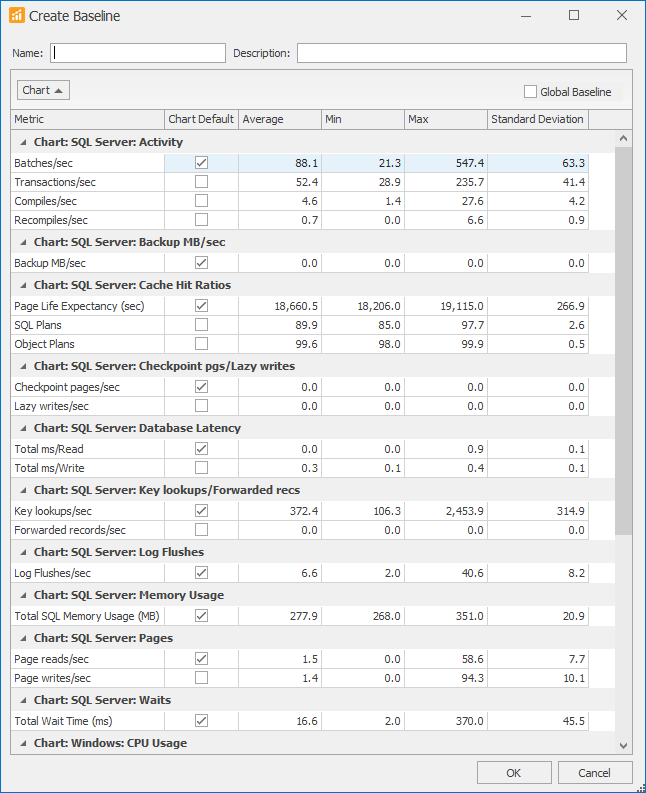Uncheck Chart Default for Page reads/sec
The width and height of the screenshot is (646, 793).
(201, 658)
